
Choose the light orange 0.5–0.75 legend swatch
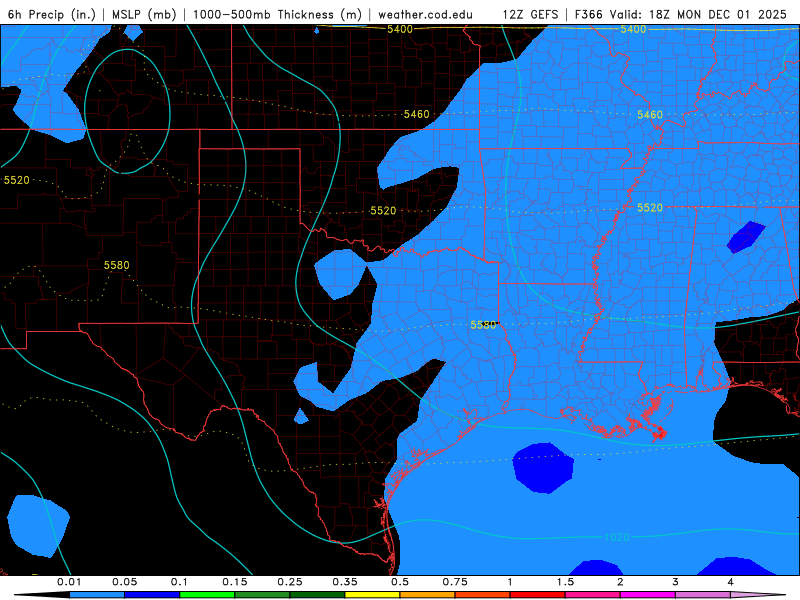(428, 595)
